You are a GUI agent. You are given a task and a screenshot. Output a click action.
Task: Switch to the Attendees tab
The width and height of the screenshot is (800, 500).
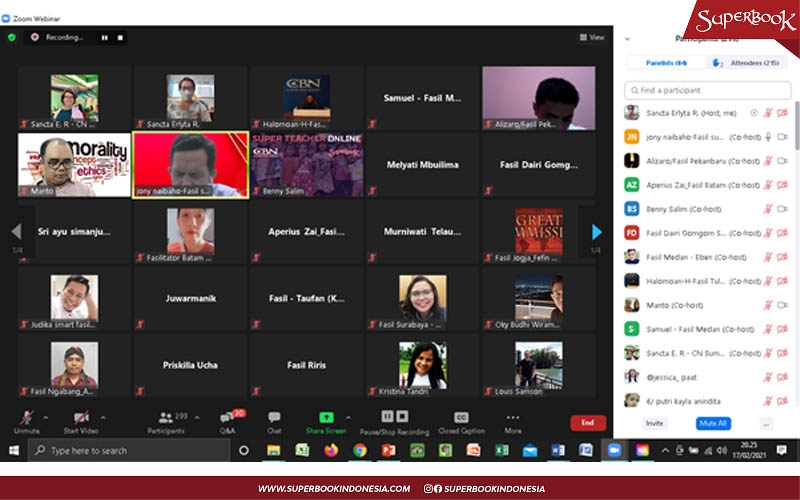click(x=748, y=63)
